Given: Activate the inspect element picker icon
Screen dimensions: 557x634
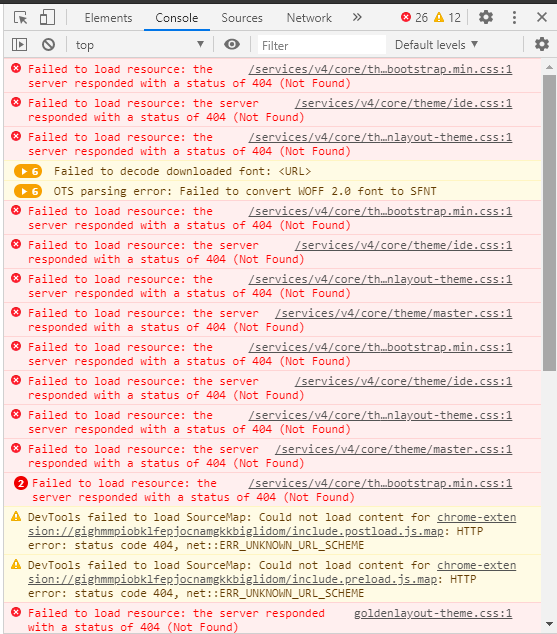Looking at the screenshot, I should [x=20, y=17].
